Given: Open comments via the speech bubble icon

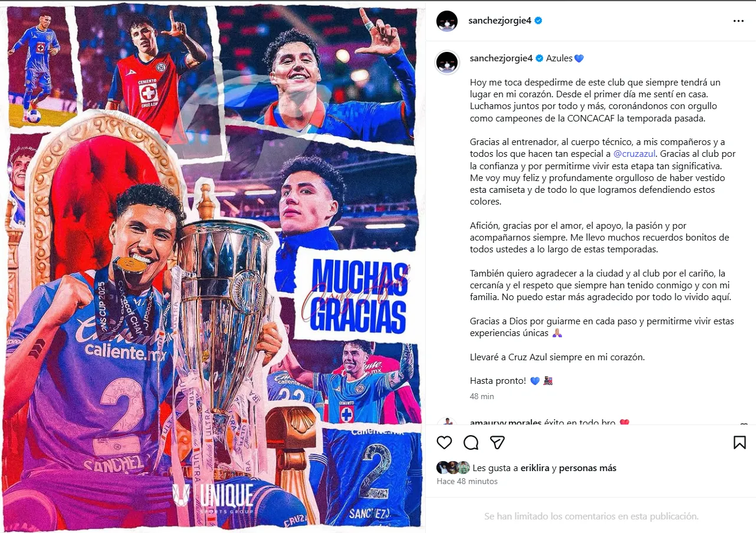Looking at the screenshot, I should [471, 443].
